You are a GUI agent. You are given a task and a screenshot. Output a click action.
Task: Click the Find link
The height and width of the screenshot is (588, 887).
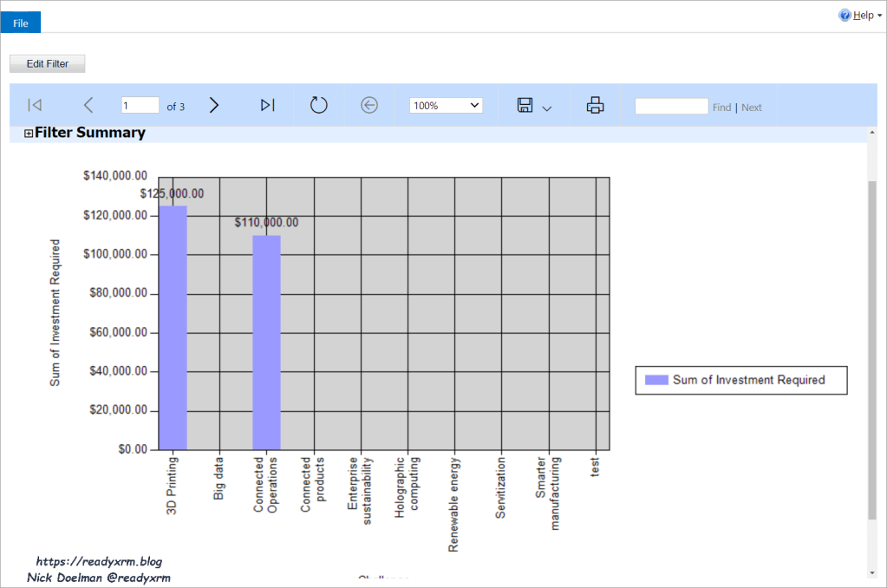721,108
